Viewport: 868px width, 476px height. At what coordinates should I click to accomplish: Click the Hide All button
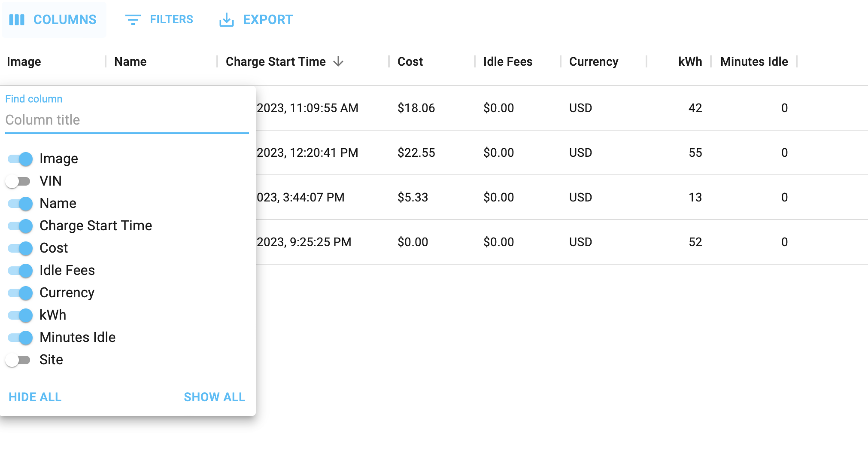pyautogui.click(x=35, y=397)
